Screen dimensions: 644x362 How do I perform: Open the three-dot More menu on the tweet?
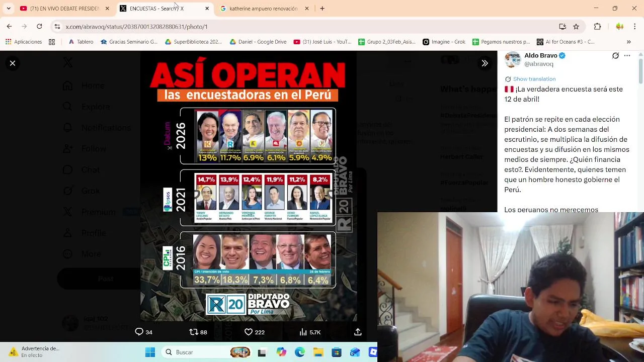tap(627, 56)
